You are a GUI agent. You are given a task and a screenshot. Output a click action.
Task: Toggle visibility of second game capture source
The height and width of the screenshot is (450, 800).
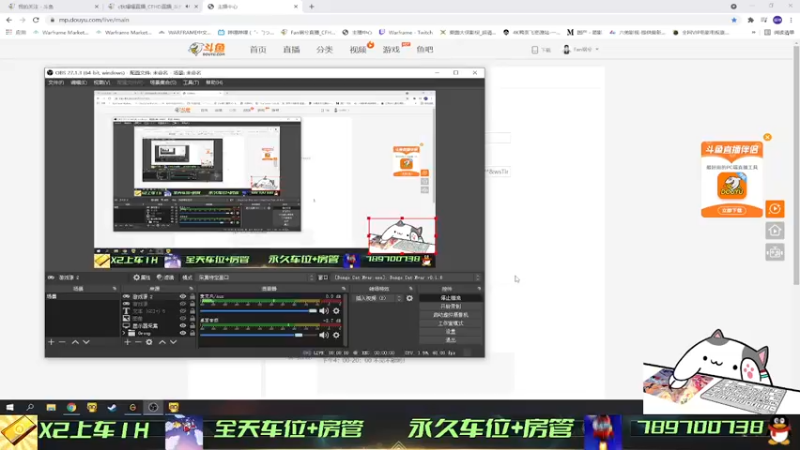click(x=183, y=304)
